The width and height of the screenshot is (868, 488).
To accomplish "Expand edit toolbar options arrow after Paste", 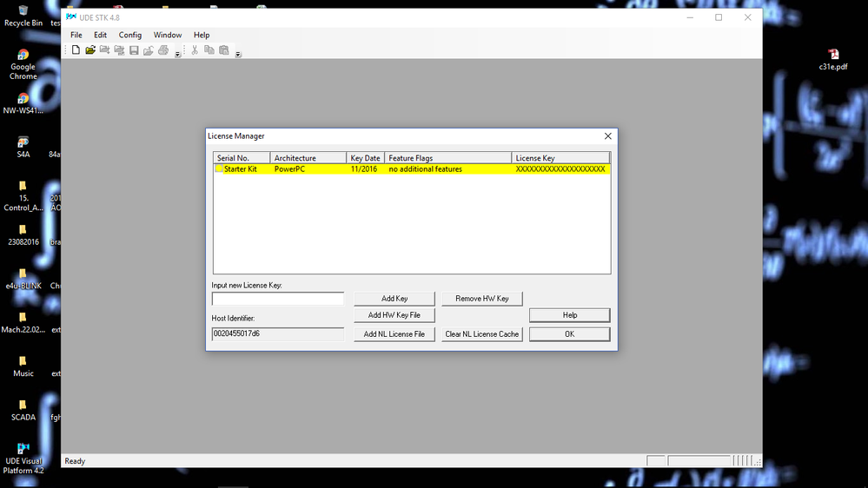I will pos(238,54).
